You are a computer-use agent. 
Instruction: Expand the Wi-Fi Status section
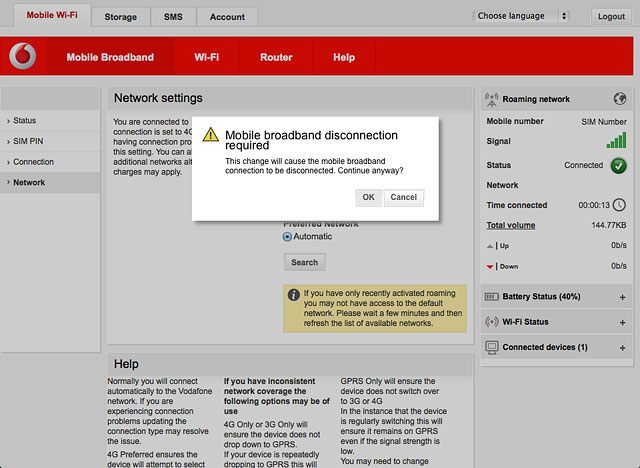(x=622, y=322)
